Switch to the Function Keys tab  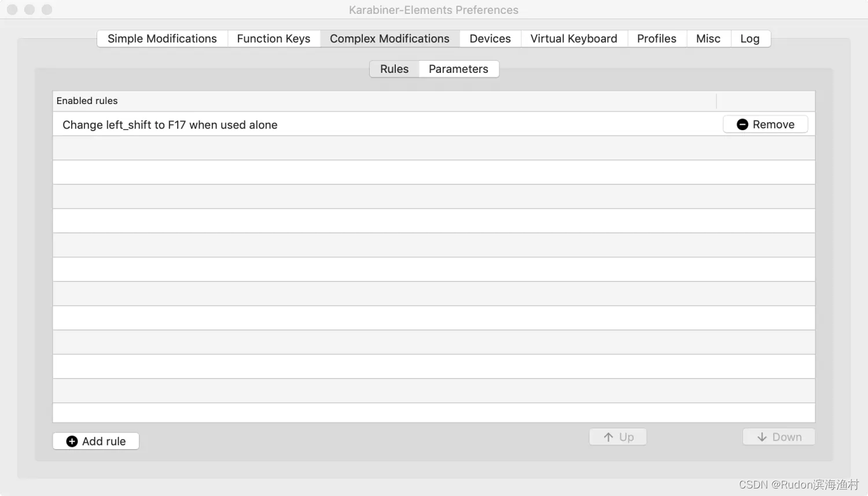[x=274, y=39]
